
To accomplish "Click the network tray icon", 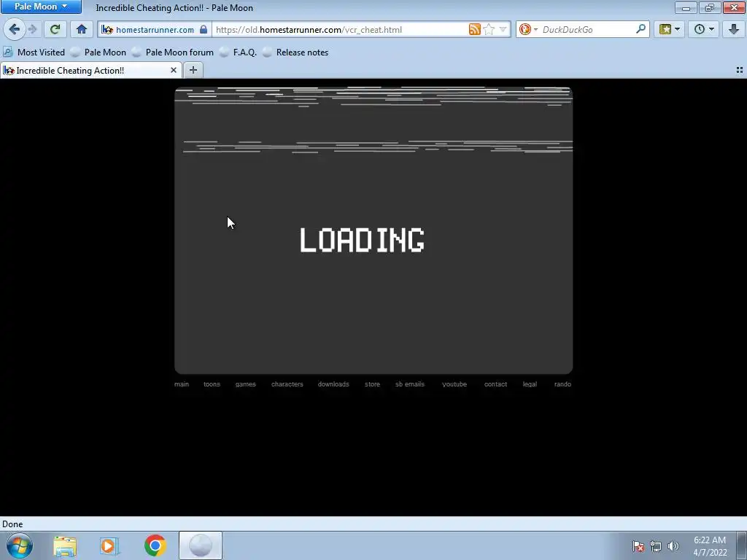I will tap(656, 546).
